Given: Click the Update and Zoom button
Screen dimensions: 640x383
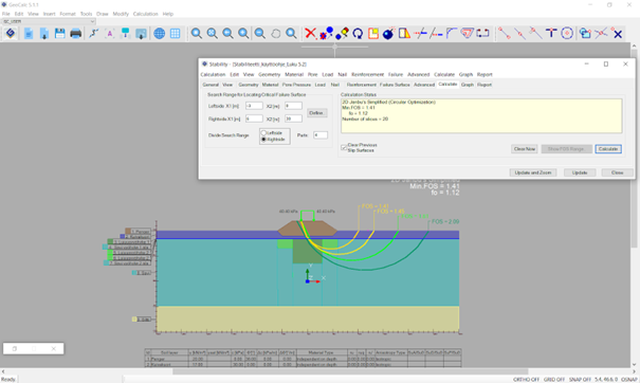Looking at the screenshot, I should tap(533, 173).
